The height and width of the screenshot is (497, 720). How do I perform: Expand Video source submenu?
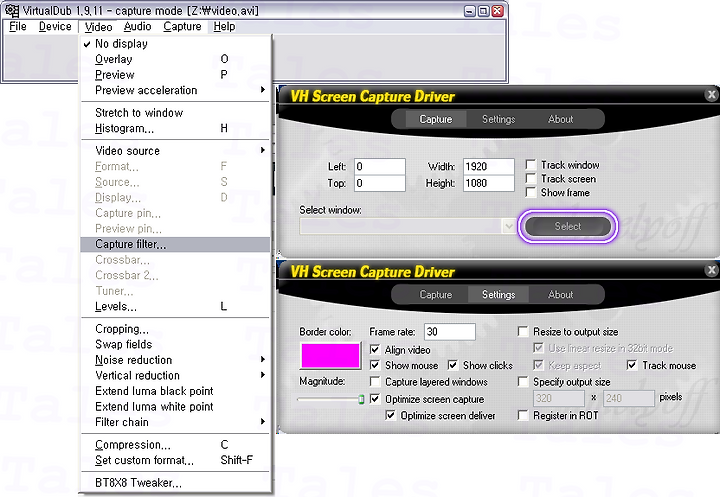click(x=175, y=151)
